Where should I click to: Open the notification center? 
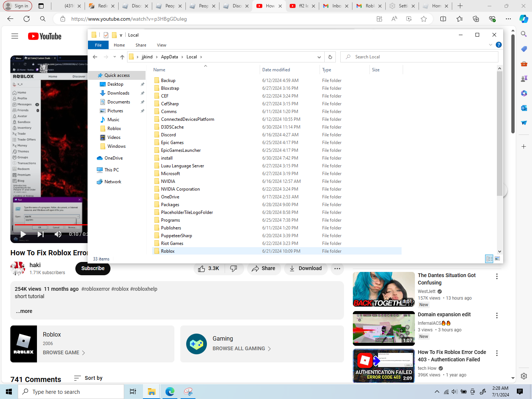[520, 392]
